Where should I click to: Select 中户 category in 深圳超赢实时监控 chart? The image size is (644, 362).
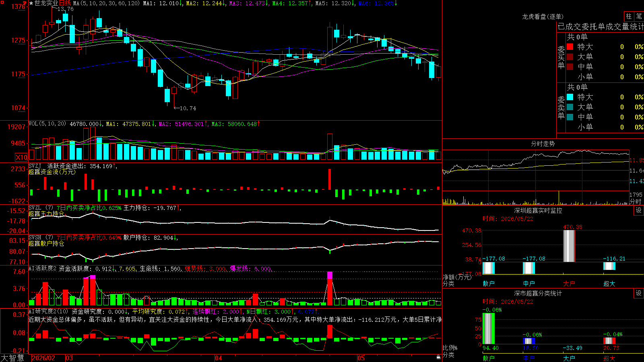(x=529, y=284)
